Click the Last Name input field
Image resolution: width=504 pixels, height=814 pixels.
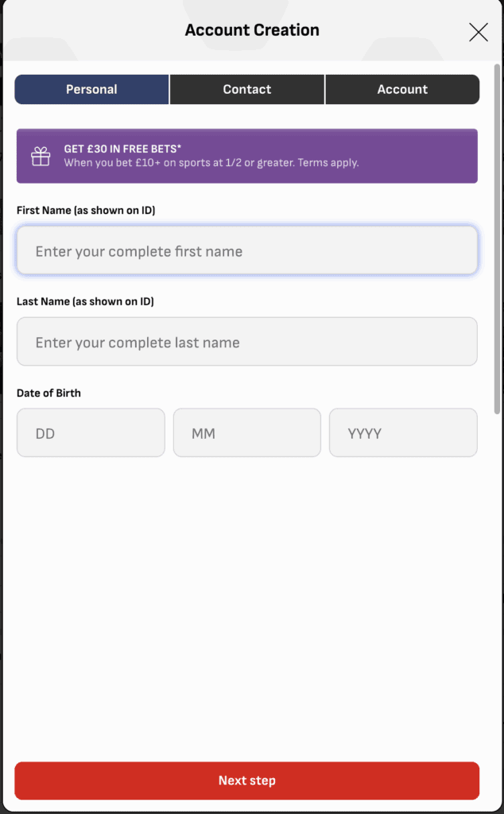pos(247,342)
